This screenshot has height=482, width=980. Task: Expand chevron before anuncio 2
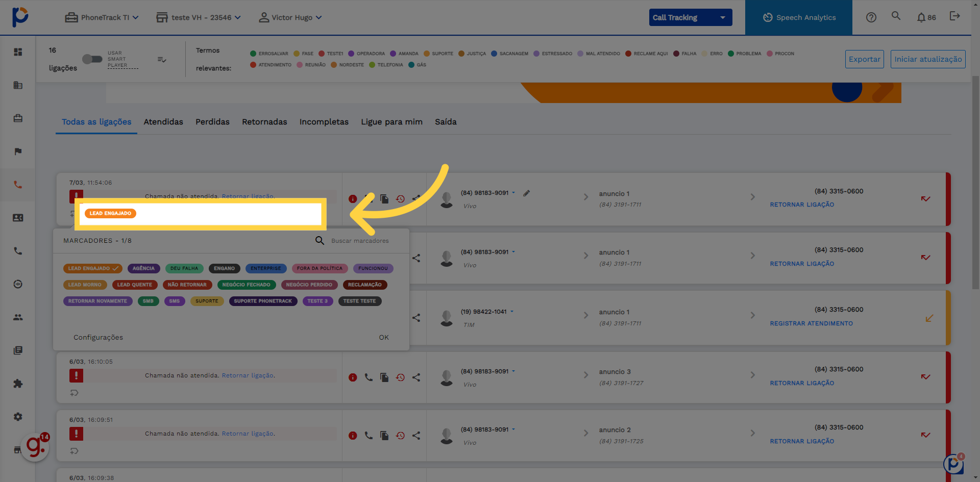pyautogui.click(x=586, y=433)
